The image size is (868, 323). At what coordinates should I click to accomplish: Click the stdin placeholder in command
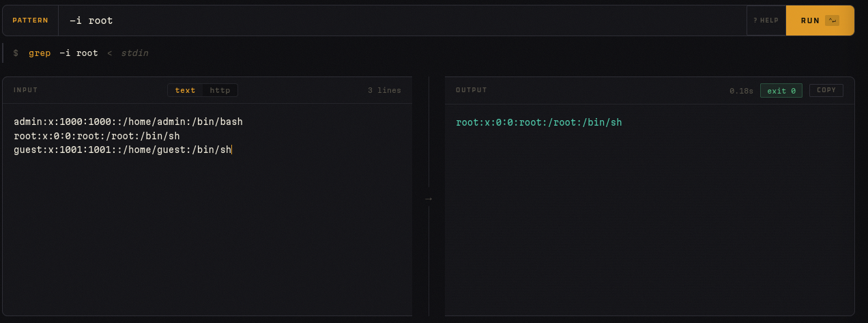[134, 53]
